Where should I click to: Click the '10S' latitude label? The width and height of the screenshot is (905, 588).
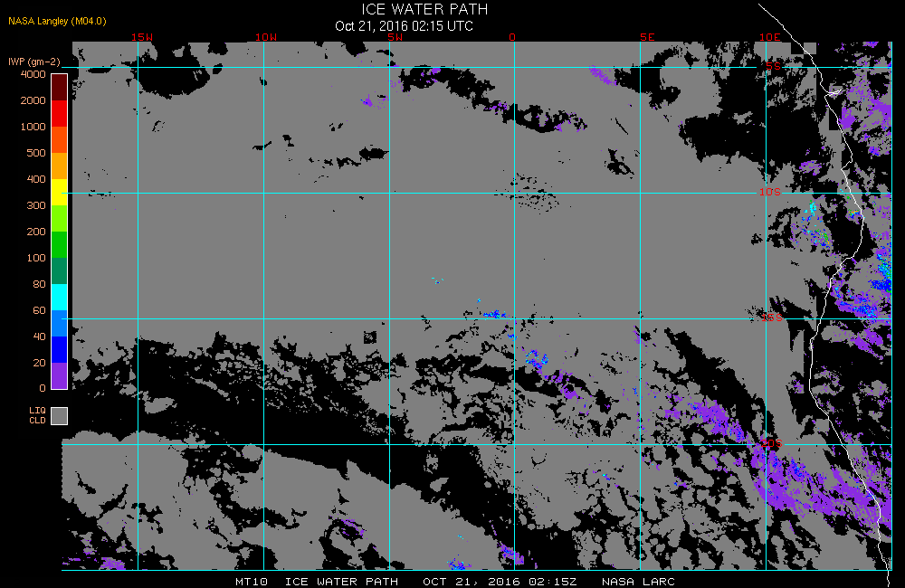click(x=769, y=192)
